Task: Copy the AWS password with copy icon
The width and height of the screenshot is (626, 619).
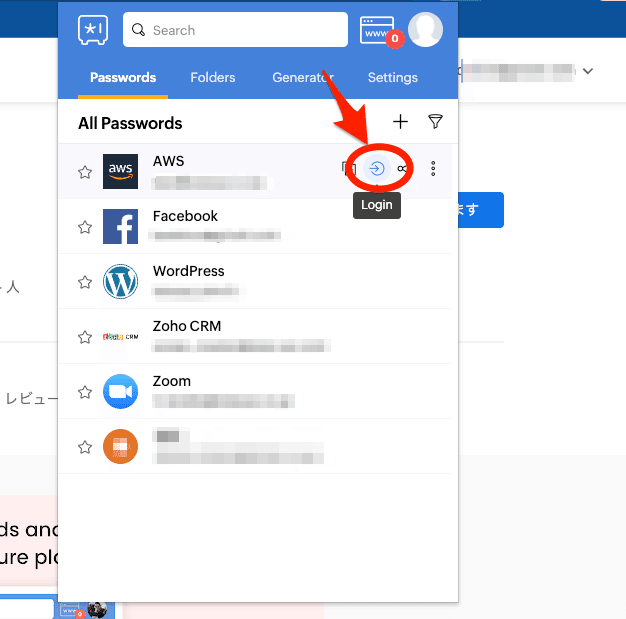Action: coord(349,169)
